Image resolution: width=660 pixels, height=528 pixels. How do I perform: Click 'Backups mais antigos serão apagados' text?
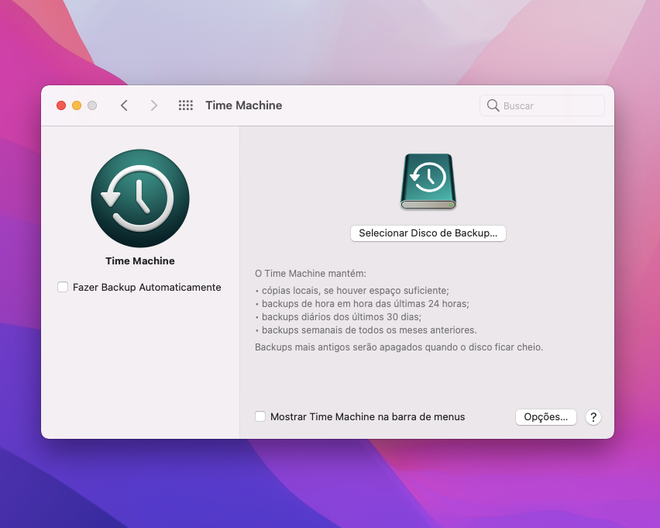point(399,347)
